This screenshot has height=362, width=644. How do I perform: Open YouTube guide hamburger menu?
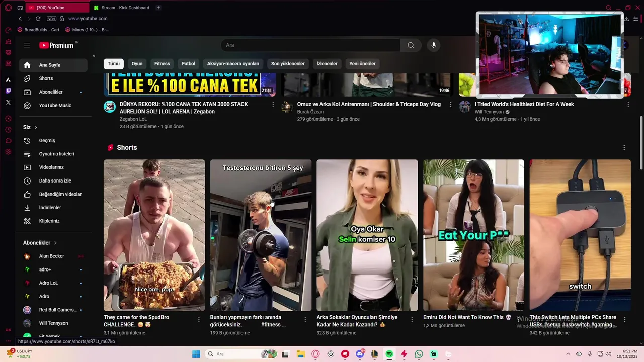[27, 45]
